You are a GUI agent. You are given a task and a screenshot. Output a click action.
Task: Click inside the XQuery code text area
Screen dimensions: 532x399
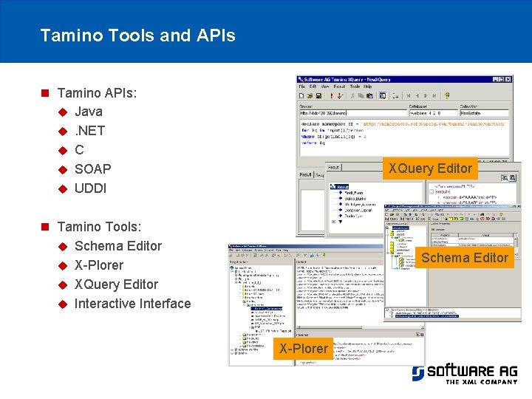[x=404, y=137]
